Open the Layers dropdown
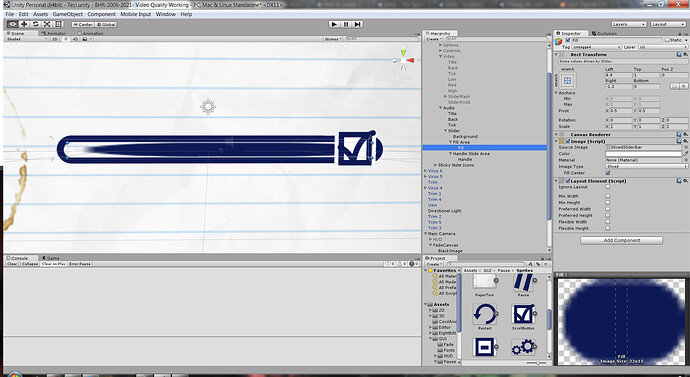This screenshot has width=690, height=377. tap(629, 24)
